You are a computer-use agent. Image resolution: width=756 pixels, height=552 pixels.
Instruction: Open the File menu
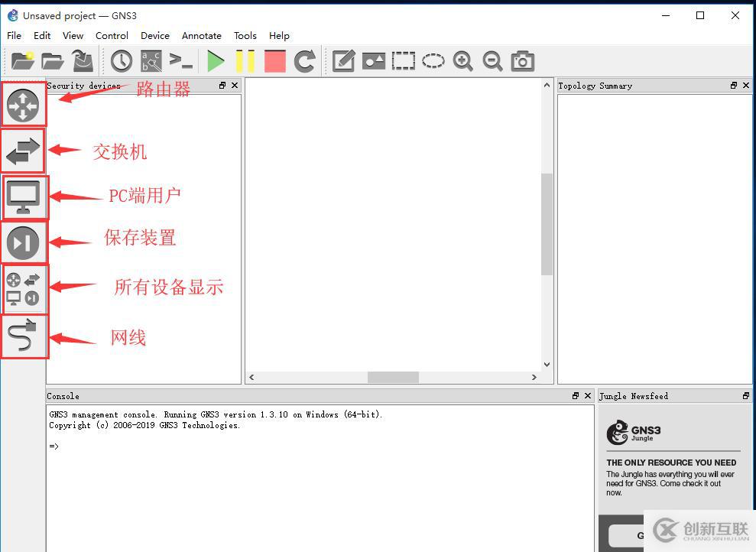pos(14,36)
